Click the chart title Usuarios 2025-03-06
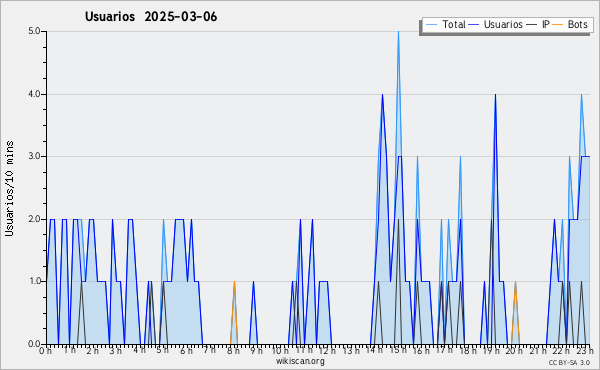This screenshot has height=370, width=600. click(151, 17)
